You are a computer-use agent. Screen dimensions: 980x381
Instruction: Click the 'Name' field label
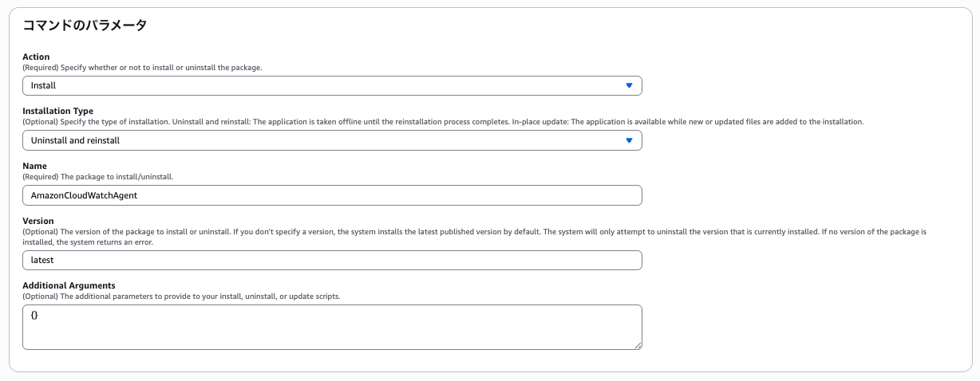[x=34, y=166]
